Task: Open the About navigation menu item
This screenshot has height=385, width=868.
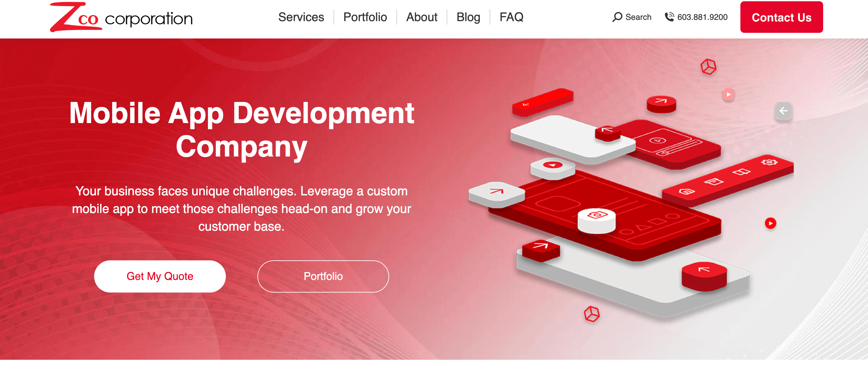Action: [x=421, y=17]
